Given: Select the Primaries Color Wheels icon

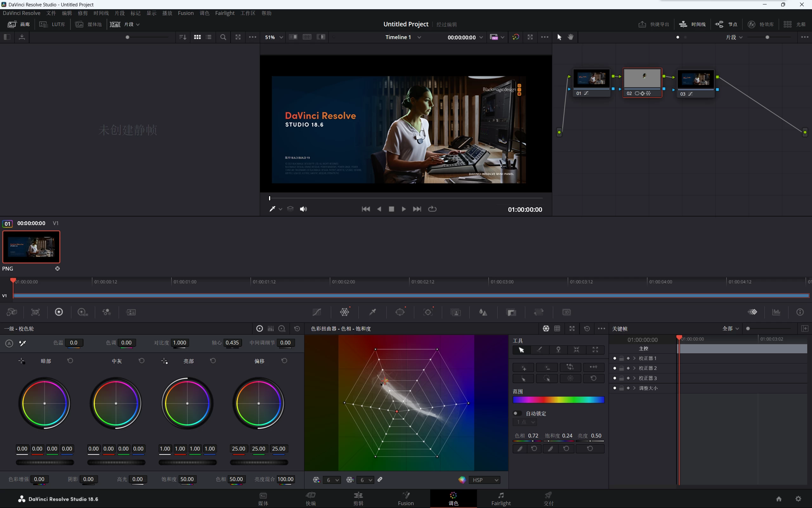Looking at the screenshot, I should 59,312.
